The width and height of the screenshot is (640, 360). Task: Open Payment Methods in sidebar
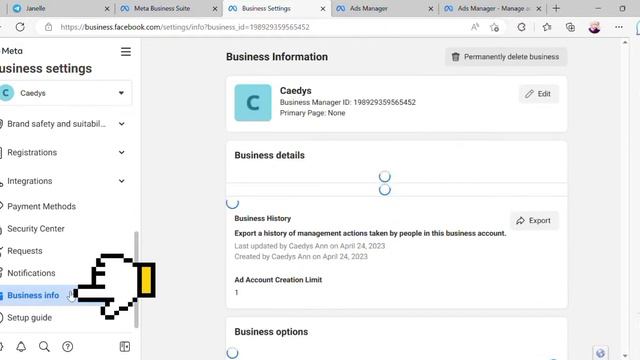pyautogui.click(x=41, y=207)
